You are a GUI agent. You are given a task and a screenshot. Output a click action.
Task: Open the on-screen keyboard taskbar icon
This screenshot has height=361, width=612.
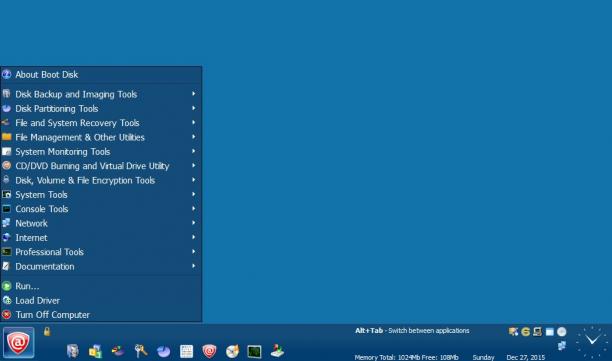coord(187,351)
